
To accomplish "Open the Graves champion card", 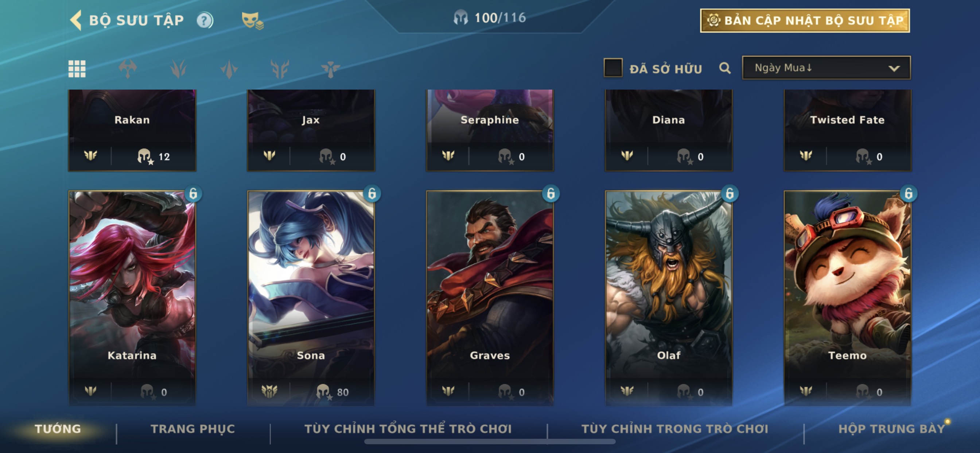I will [x=490, y=298].
